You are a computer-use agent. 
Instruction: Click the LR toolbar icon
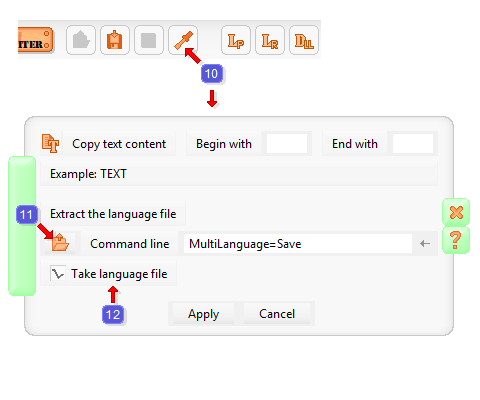point(270,40)
